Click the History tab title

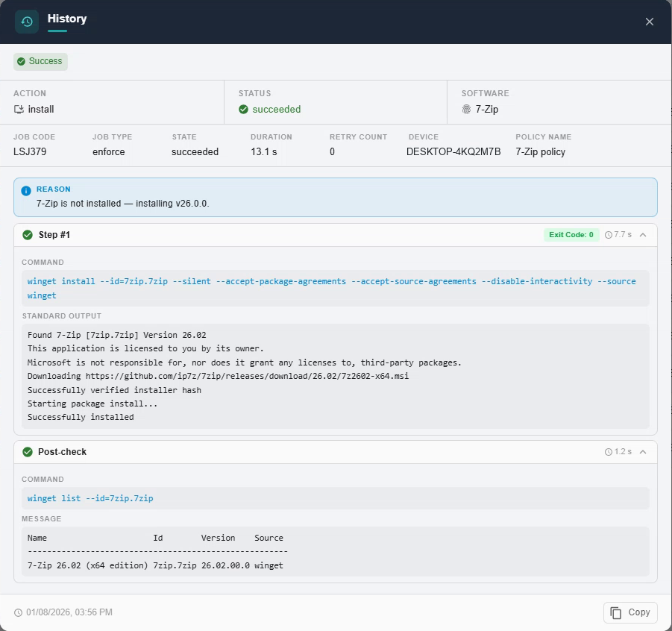pos(67,19)
